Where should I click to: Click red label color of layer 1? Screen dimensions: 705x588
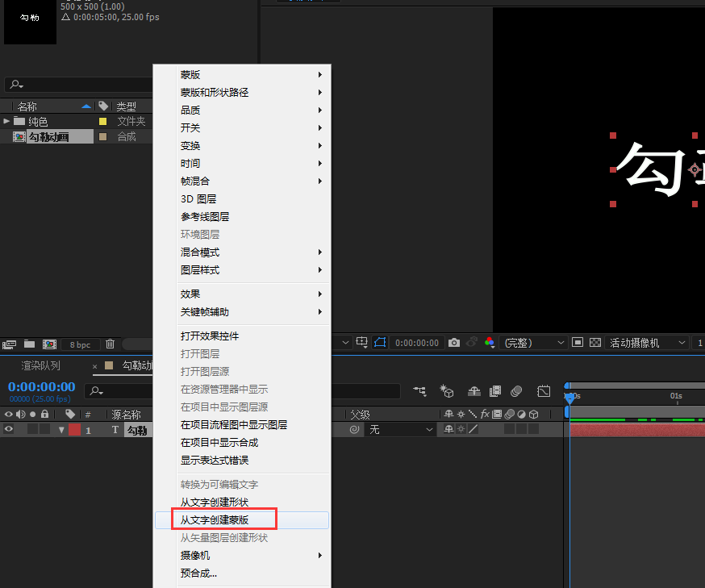point(75,430)
